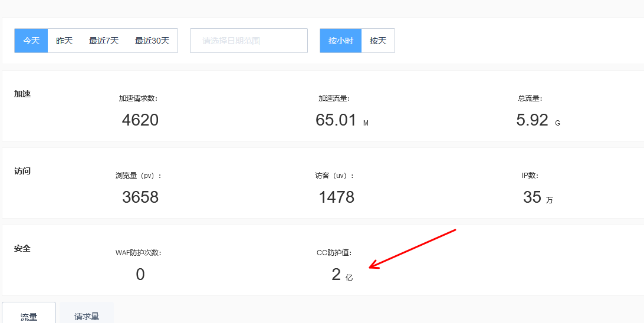The image size is (644, 323).
Task: Set granularity to 按小时
Action: (340, 41)
